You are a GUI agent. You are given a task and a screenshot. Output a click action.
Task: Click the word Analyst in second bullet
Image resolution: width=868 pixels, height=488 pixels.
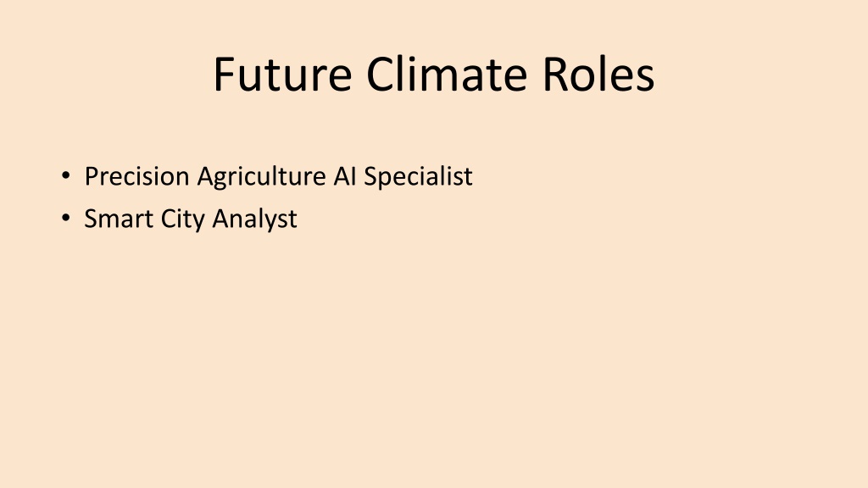point(254,219)
